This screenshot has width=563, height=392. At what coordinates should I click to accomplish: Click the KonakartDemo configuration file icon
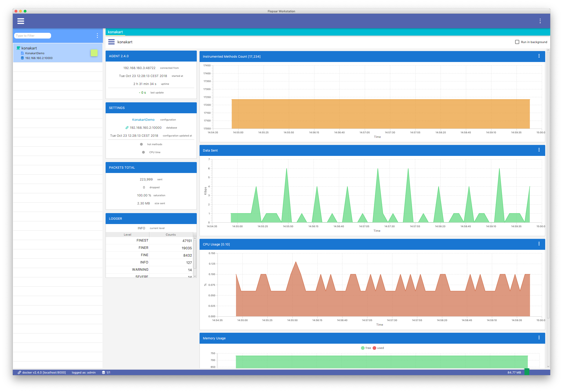22,53
